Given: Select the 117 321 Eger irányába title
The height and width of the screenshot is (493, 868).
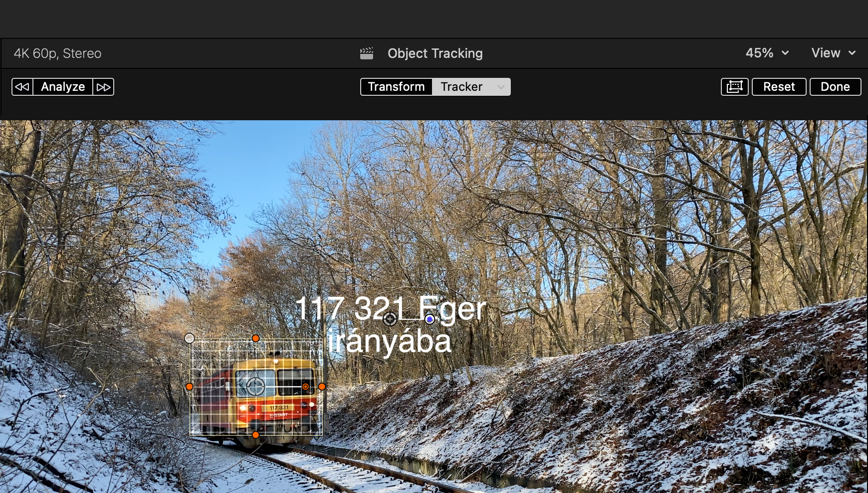Looking at the screenshot, I should 390,324.
